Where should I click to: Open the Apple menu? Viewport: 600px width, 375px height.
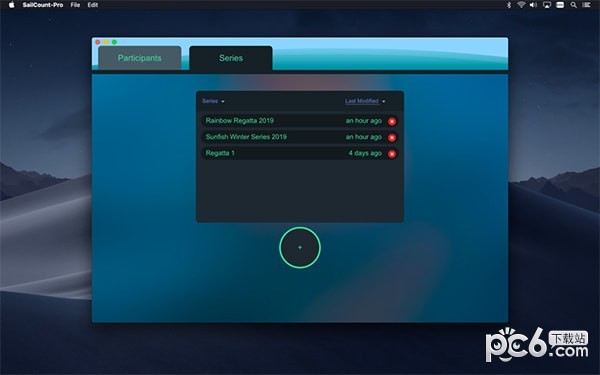(x=11, y=5)
